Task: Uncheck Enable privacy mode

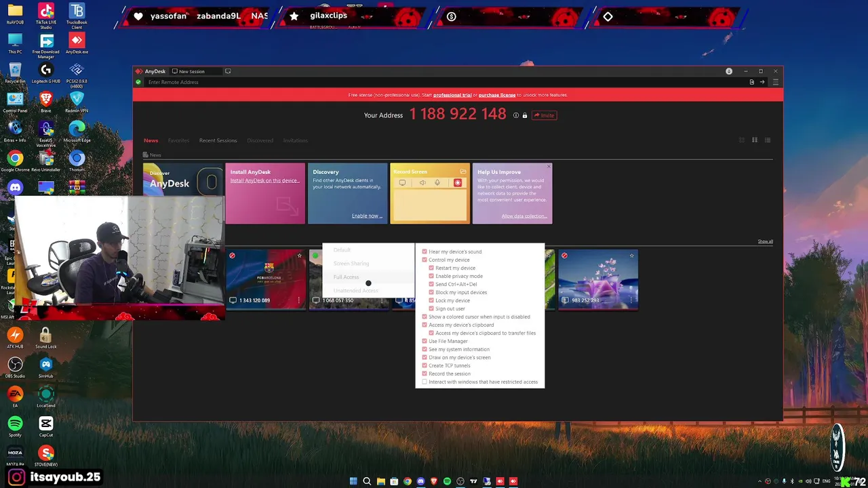Action: [431, 276]
